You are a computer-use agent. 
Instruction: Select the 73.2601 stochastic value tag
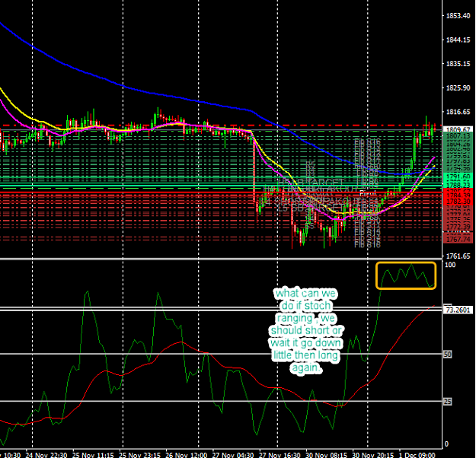[x=458, y=310]
